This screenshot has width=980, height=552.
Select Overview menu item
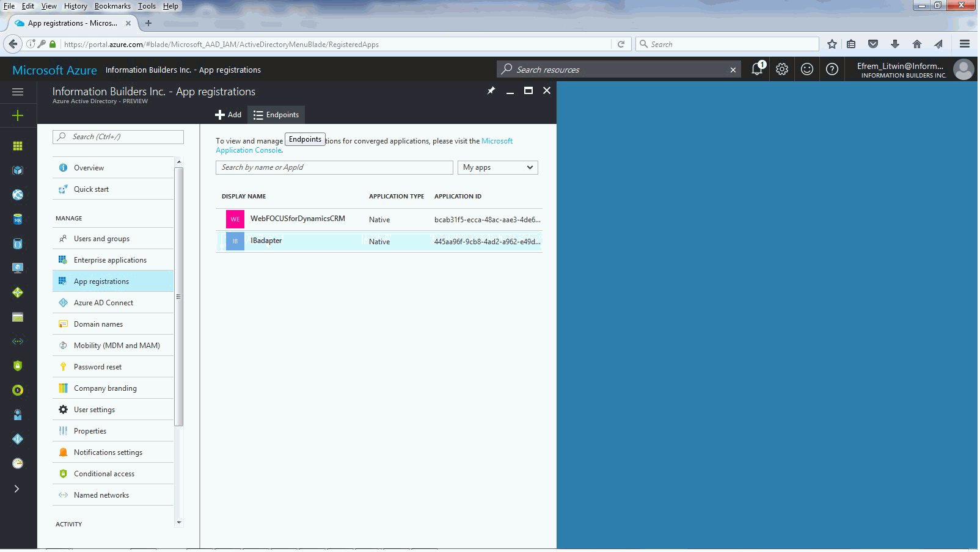tap(113, 168)
